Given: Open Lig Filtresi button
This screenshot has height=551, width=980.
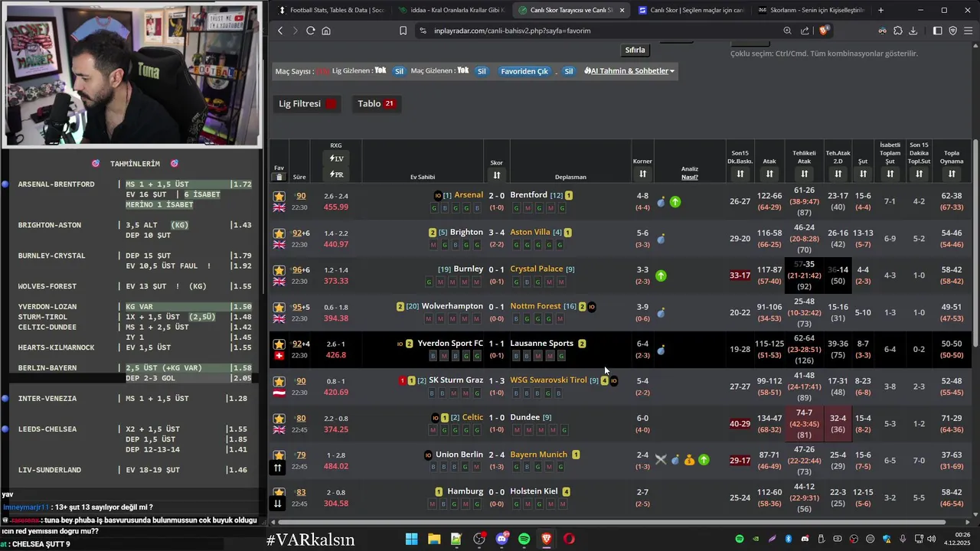Looking at the screenshot, I should pos(308,103).
